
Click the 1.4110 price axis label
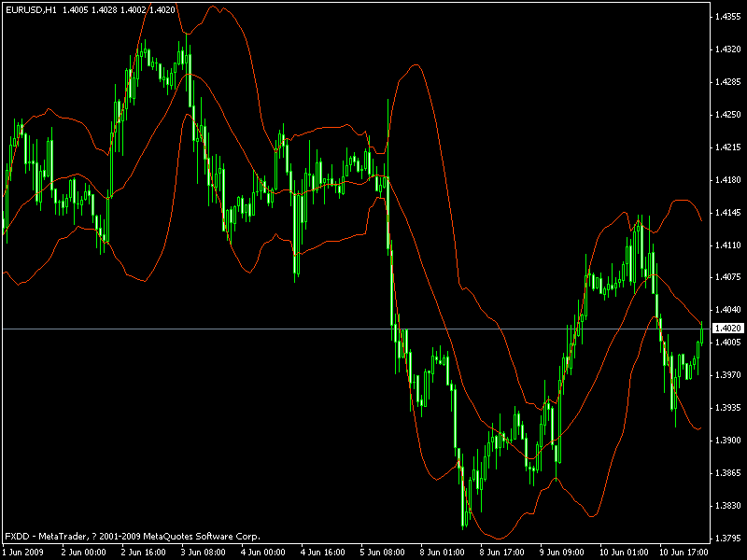coord(728,245)
